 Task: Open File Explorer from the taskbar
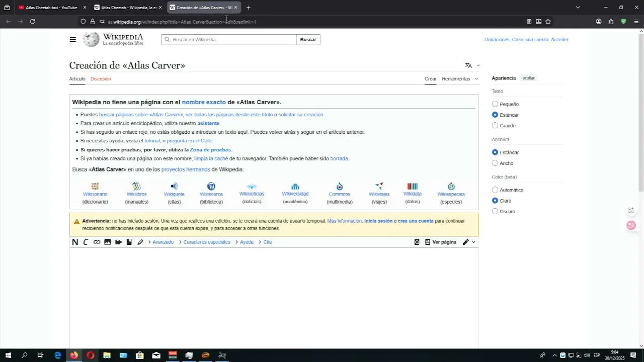tap(107, 355)
